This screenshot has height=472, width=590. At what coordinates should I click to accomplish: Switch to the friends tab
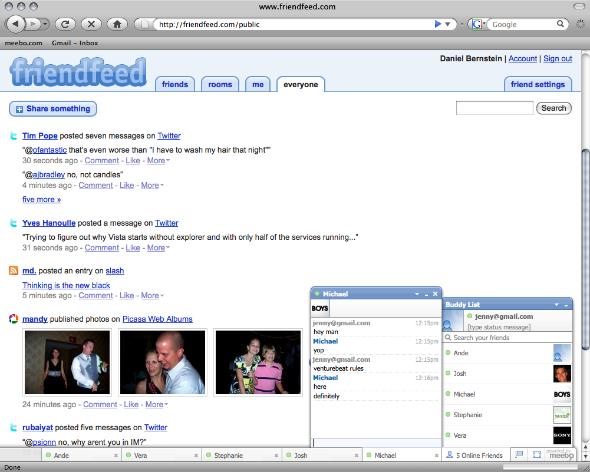[x=175, y=84]
